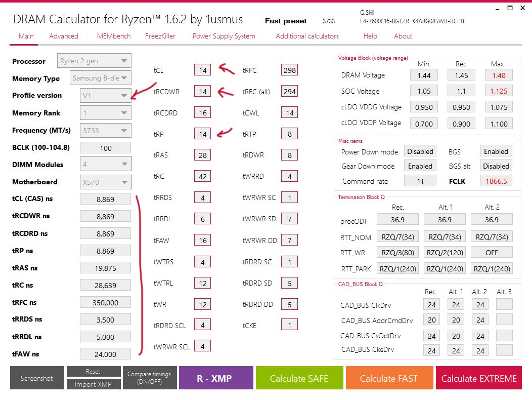Click the tRC ns field showing 28,639
This screenshot has width=532, height=400.
[106, 285]
